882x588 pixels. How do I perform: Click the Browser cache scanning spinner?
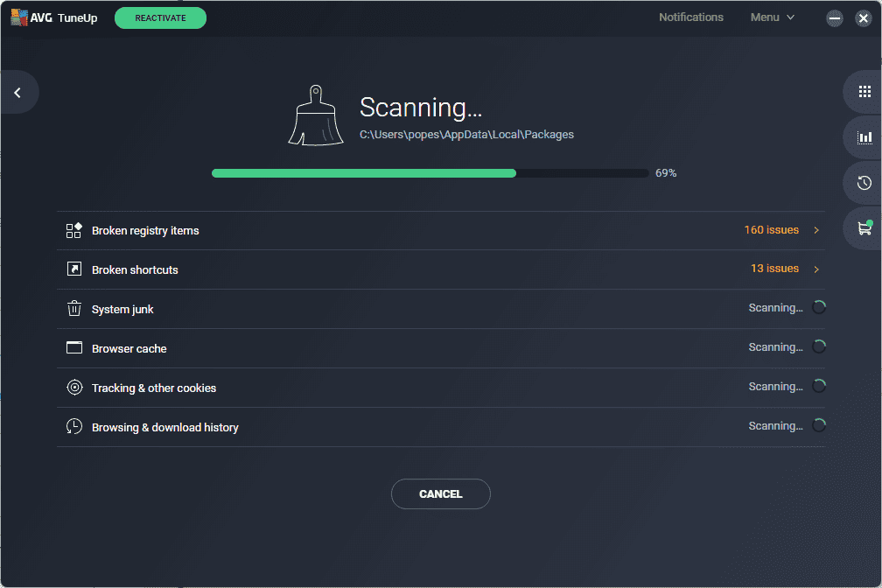coord(819,346)
